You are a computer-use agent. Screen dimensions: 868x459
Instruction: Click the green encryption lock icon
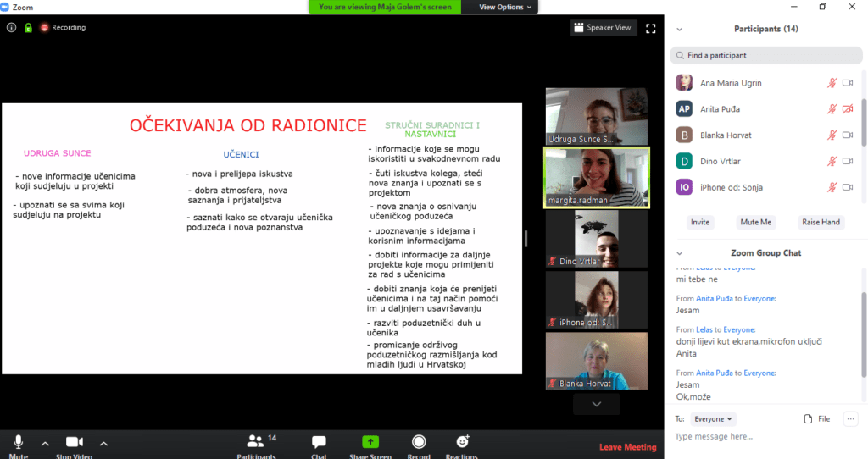[28, 27]
